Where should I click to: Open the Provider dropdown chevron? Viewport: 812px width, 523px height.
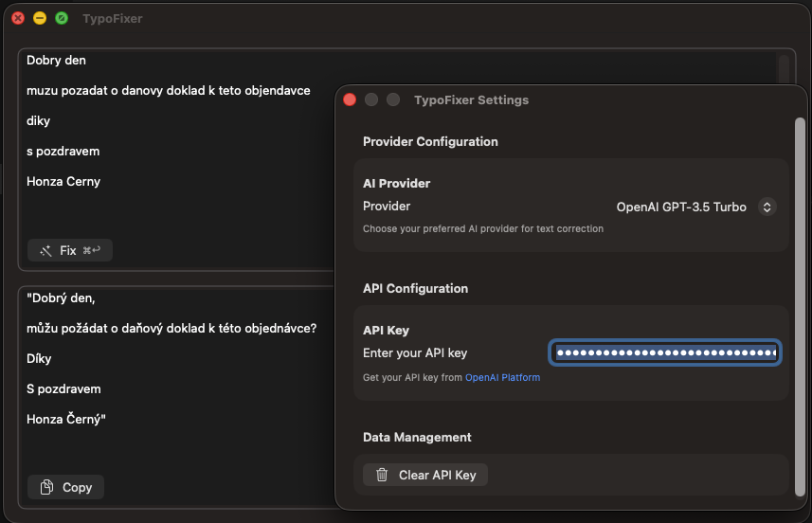tap(767, 207)
